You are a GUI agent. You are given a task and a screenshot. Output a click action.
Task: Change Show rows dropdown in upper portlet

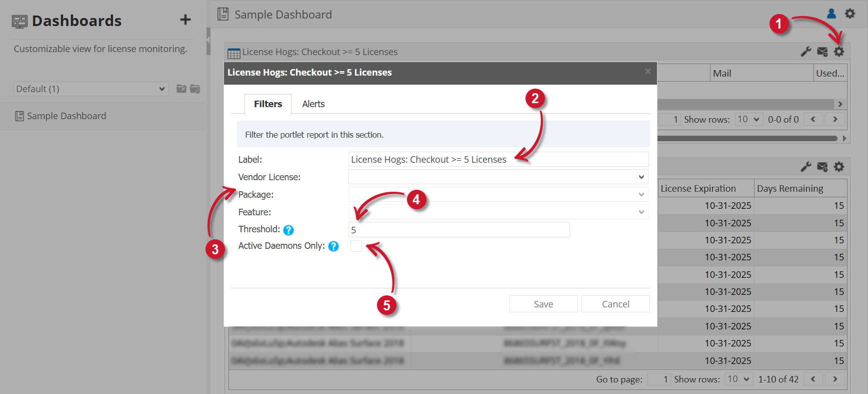point(748,119)
